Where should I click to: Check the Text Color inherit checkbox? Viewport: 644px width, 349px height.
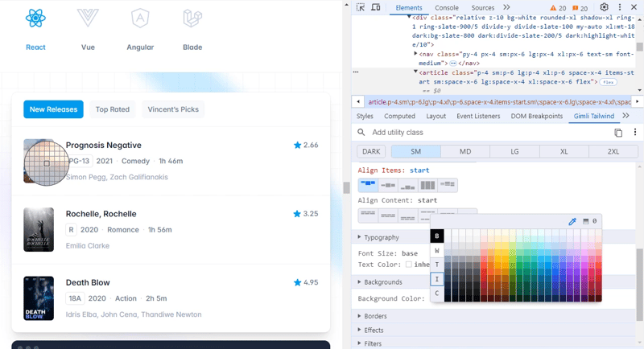coord(409,265)
